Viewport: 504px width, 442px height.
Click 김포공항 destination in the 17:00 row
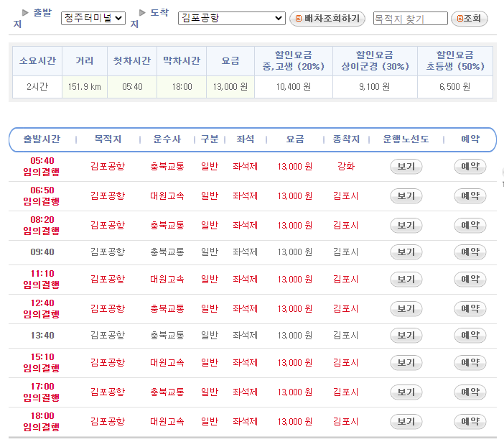tap(108, 392)
